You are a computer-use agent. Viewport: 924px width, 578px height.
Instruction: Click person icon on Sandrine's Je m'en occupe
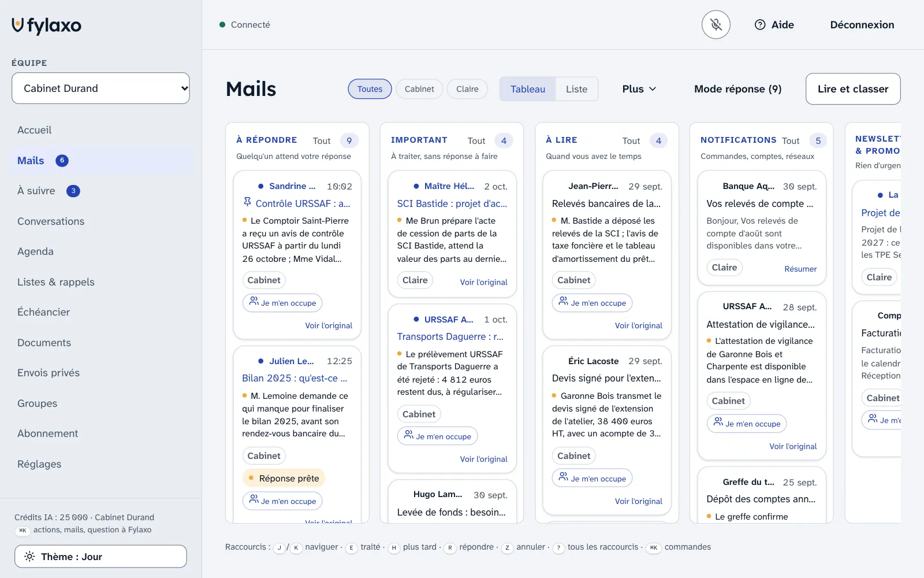pyautogui.click(x=254, y=301)
